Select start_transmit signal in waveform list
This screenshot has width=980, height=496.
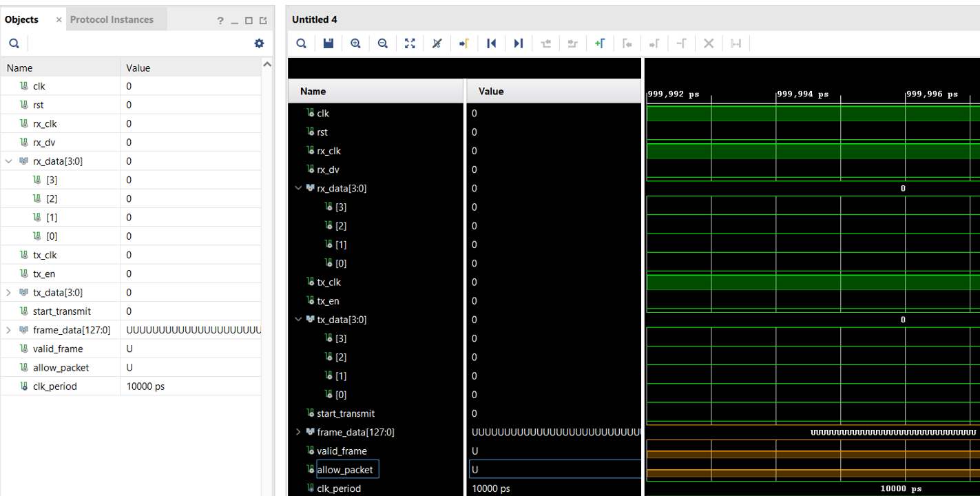346,413
